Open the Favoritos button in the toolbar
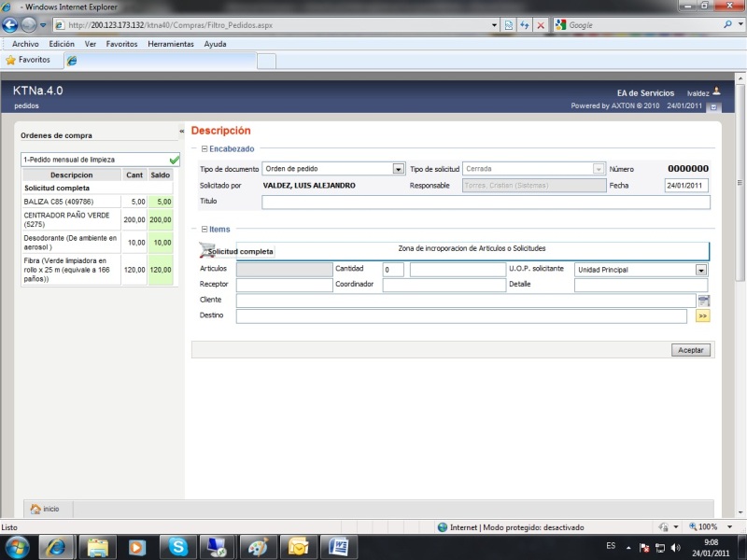Viewport: 747px width, 560px height. coord(28,60)
